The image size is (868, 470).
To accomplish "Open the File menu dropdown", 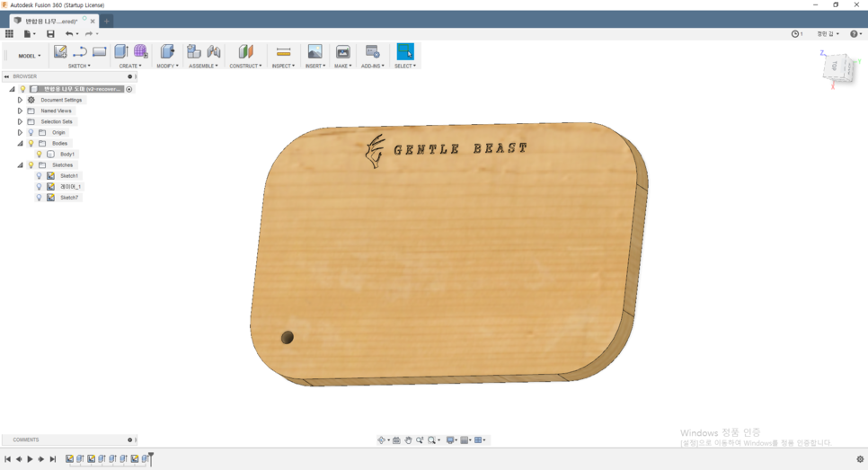I will (x=29, y=34).
